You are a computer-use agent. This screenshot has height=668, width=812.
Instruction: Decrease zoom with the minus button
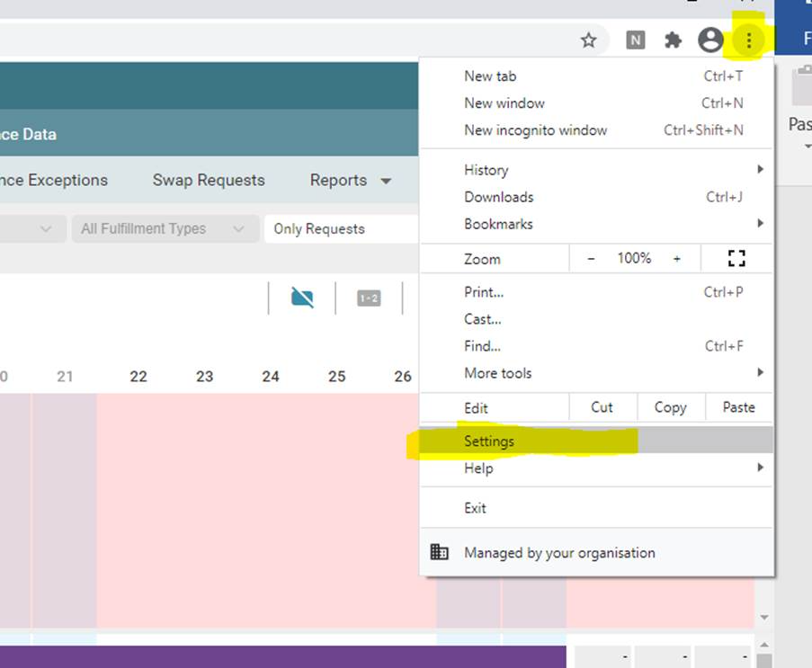tap(591, 259)
